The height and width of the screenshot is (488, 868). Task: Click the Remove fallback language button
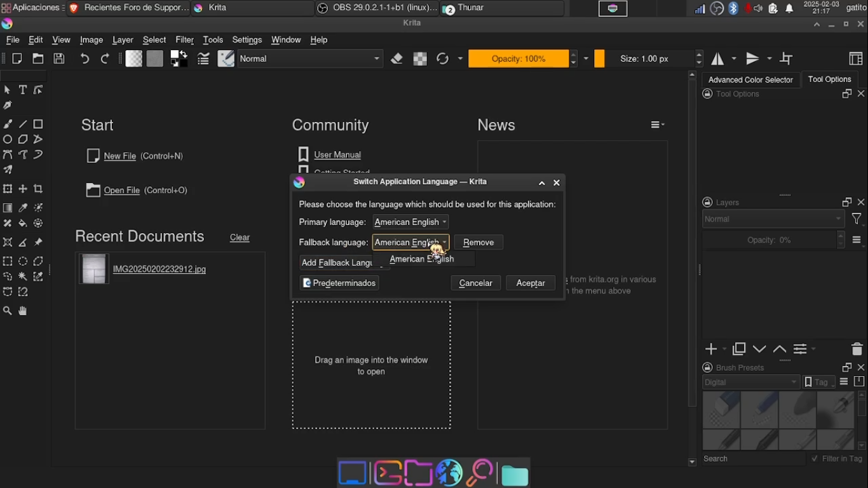click(478, 242)
